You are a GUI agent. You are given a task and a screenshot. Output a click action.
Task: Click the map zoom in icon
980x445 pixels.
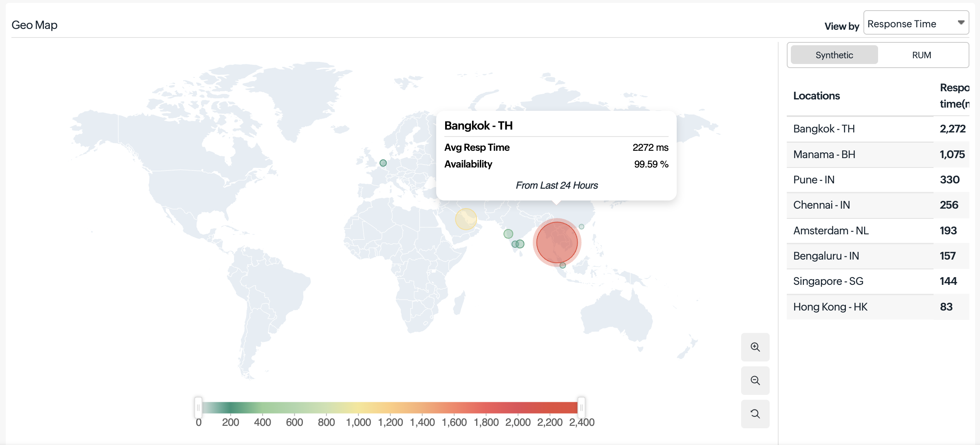click(755, 347)
